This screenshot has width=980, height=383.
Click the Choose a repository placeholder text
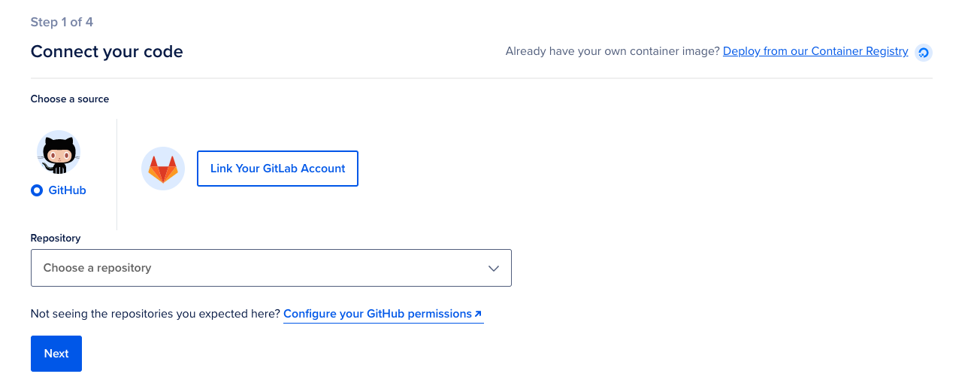[x=97, y=268]
